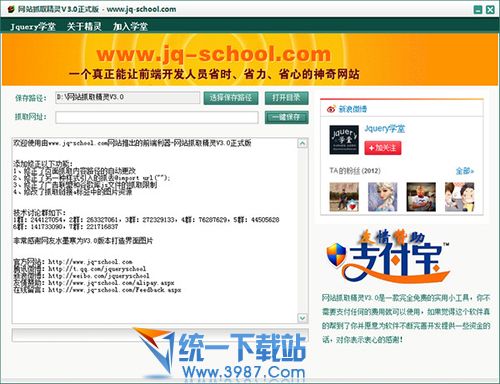Minimize the window with the green button

coord(478,9)
